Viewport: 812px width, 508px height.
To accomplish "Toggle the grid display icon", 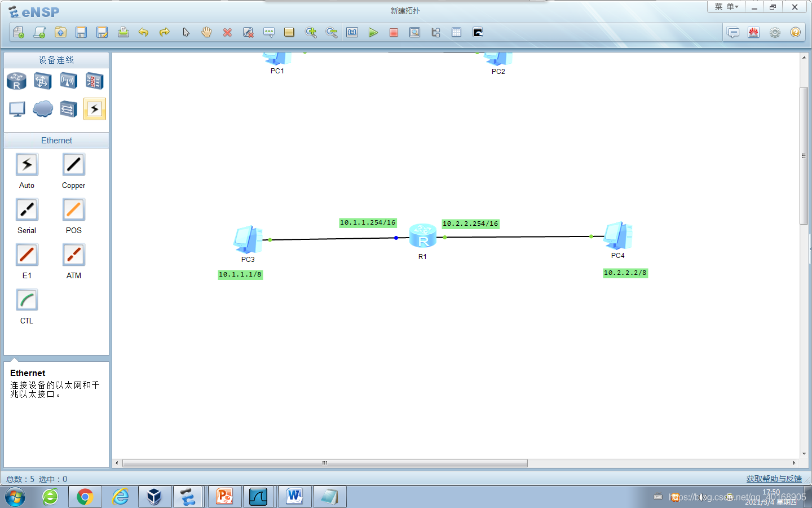I will 456,32.
